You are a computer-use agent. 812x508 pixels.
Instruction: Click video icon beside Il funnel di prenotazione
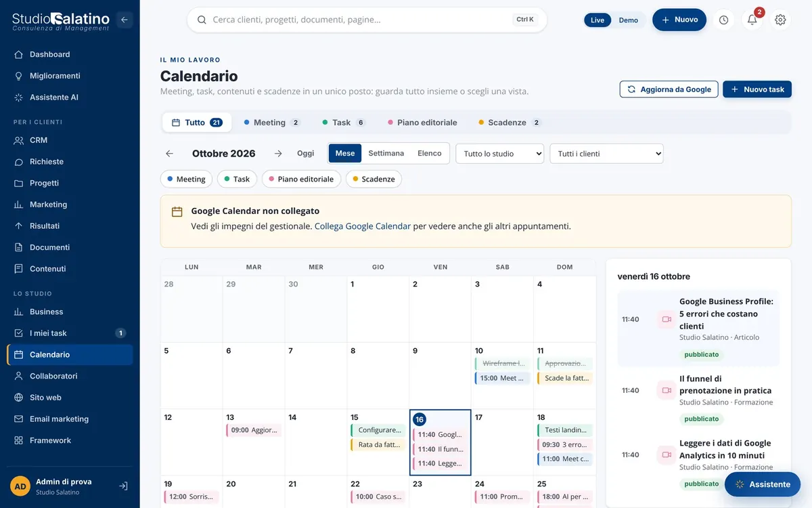[667, 390]
